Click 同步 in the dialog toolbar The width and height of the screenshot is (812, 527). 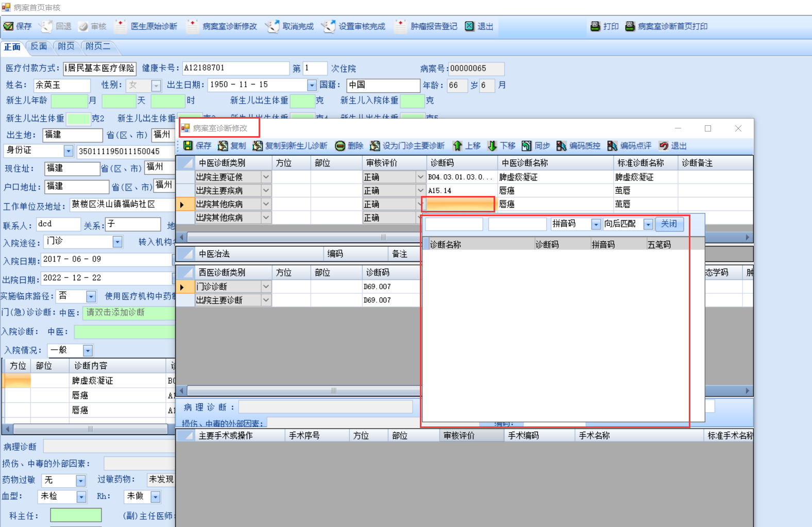point(536,146)
